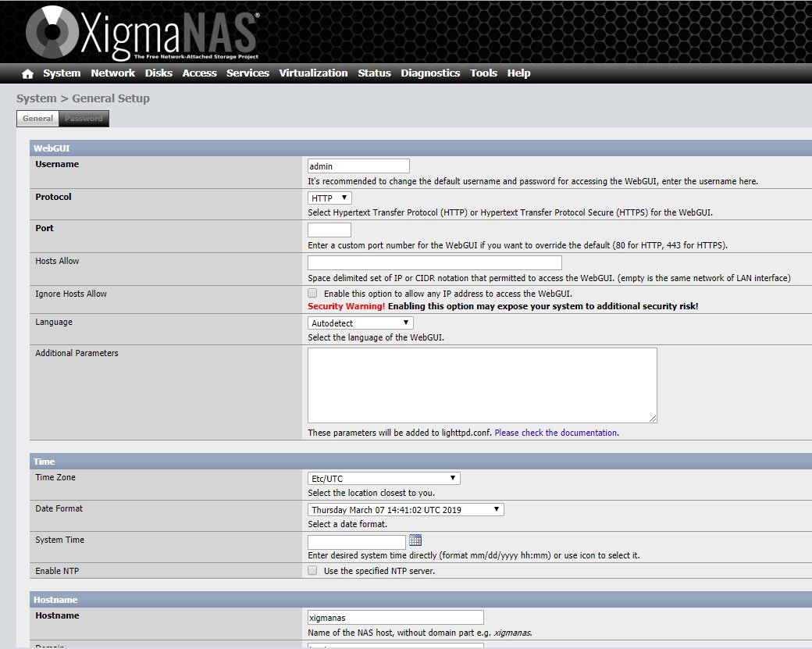The image size is (812, 649).
Task: Click inside the Additional Parameters textarea
Action: click(482, 385)
